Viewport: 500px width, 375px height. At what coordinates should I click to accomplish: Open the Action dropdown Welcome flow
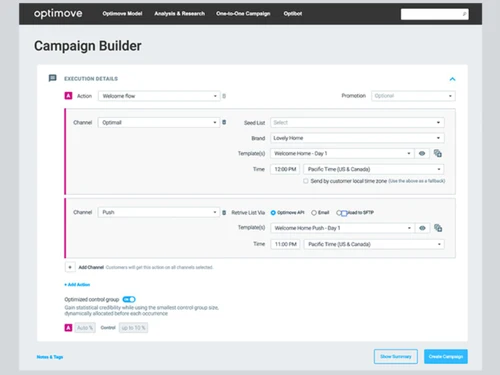[x=159, y=96]
